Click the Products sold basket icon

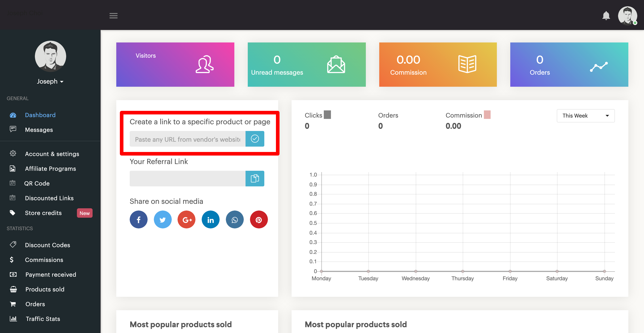click(x=13, y=289)
